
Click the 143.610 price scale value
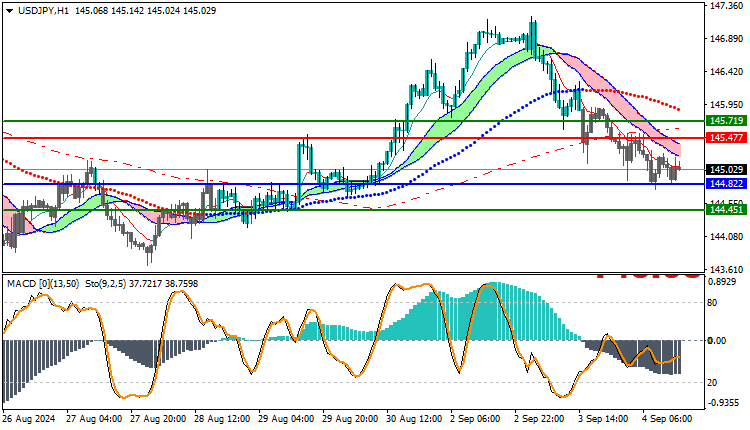[x=727, y=270]
